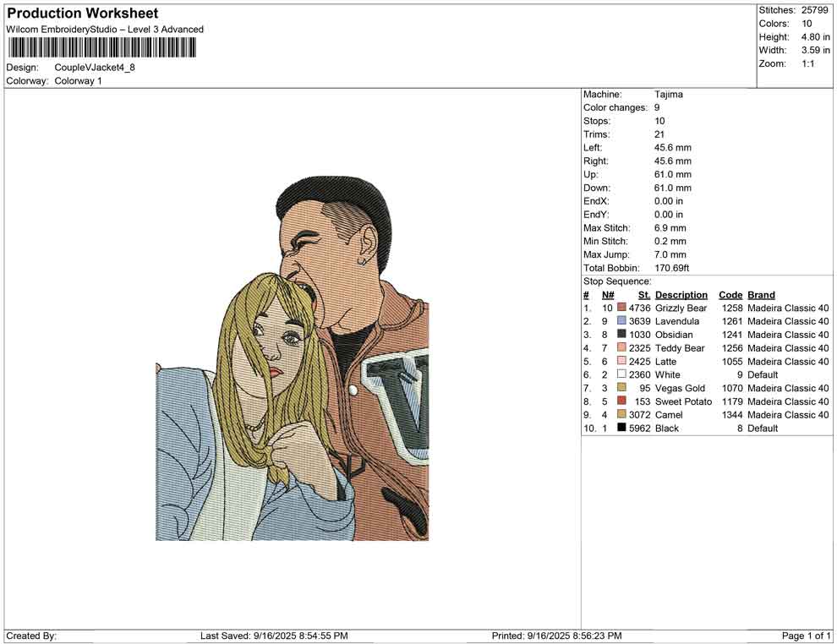Click the Black thread color swatch
837x644 pixels.
coord(621,428)
